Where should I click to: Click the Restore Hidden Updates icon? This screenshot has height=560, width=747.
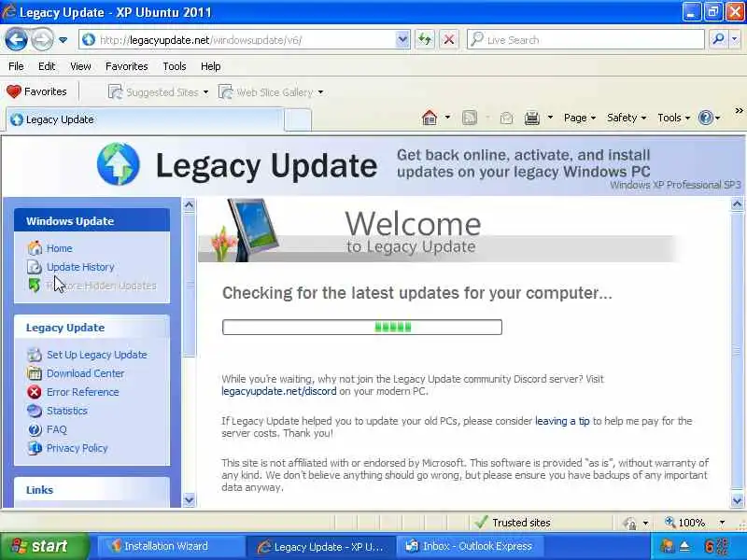34,286
